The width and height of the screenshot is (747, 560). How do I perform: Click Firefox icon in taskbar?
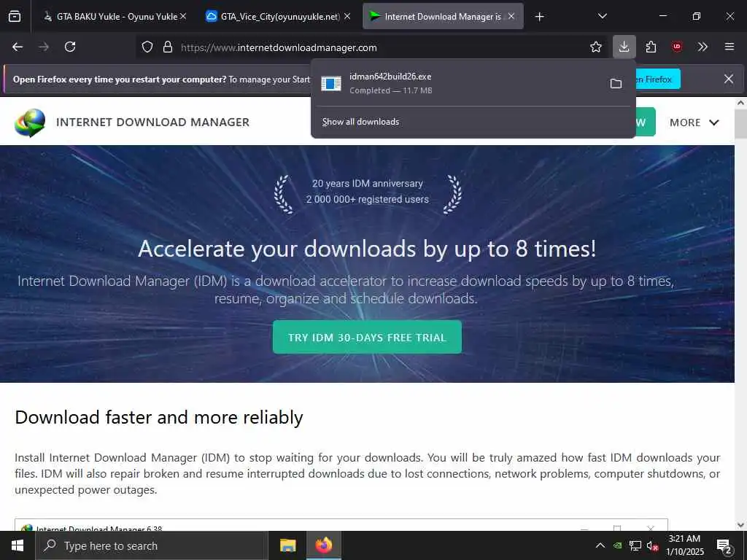[x=323, y=545]
